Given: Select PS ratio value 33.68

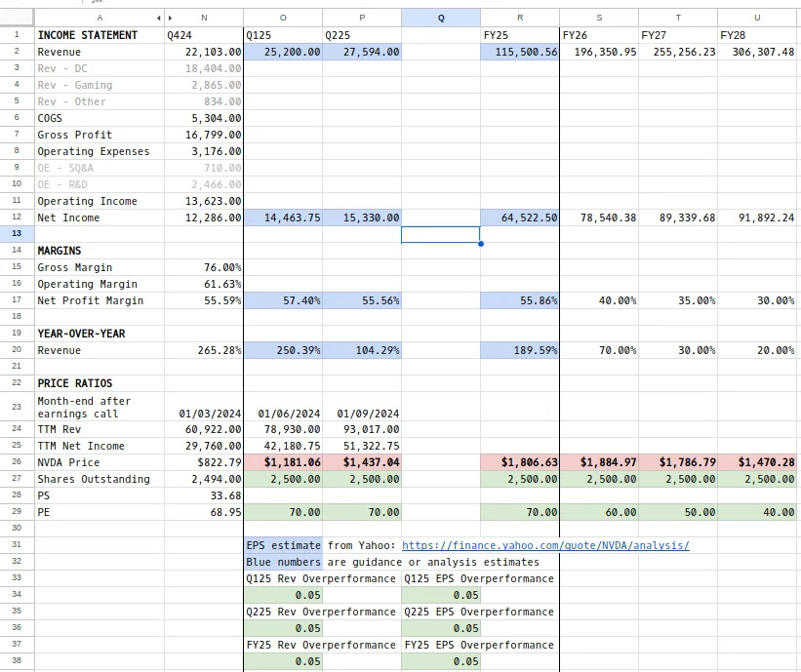Looking at the screenshot, I should 204,495.
